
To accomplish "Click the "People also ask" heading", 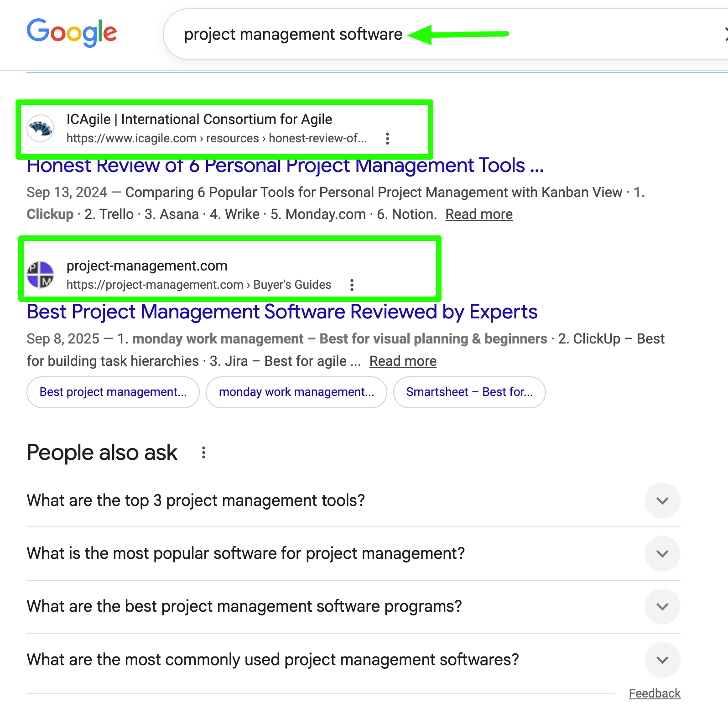I will pos(102,453).
